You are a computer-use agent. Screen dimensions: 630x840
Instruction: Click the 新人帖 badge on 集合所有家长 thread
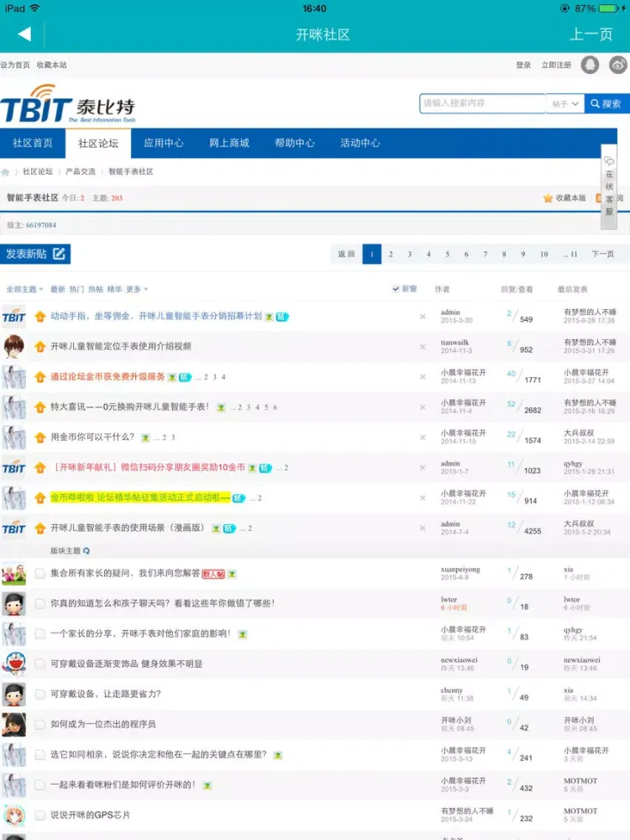(x=213, y=574)
